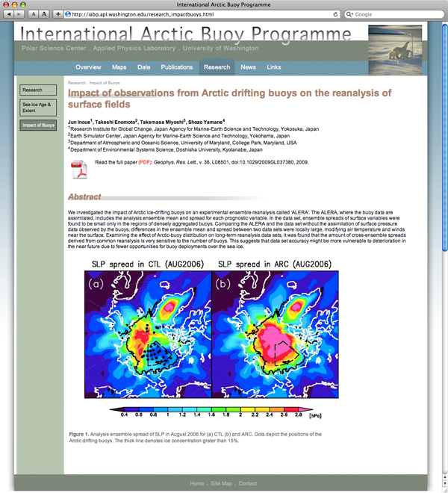Select the Research navigation tab

(217, 67)
